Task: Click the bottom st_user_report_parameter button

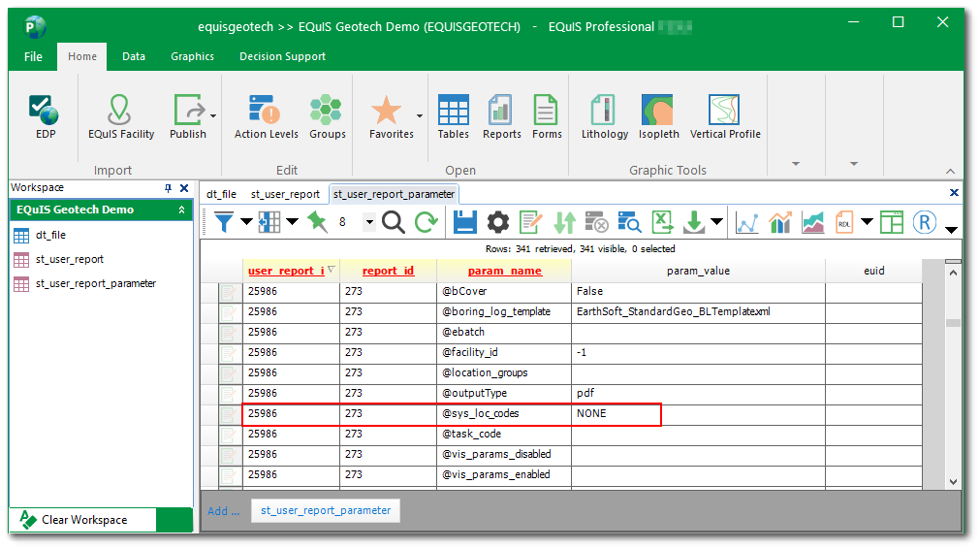Action: [326, 511]
